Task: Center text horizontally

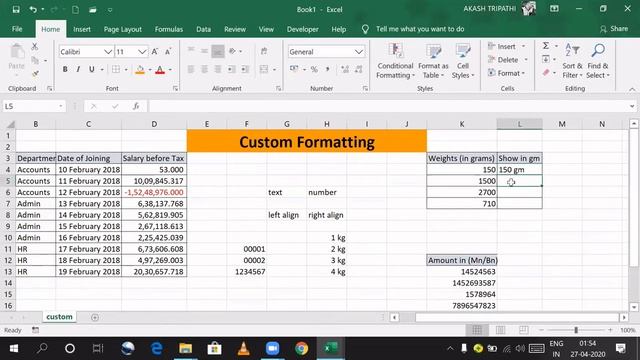Action: pos(204,69)
